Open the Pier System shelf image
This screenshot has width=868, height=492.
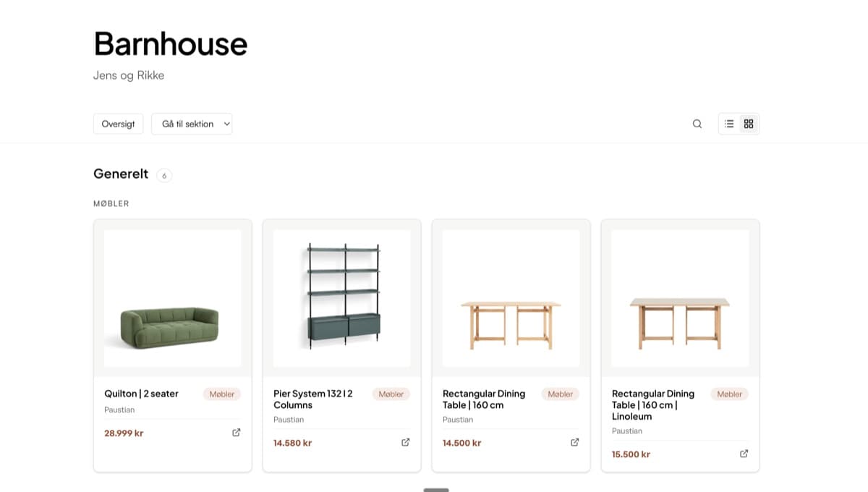click(342, 298)
